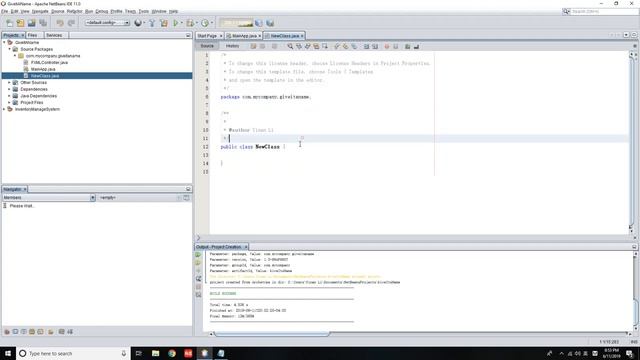Expand the Dependencies node
The image size is (640, 360).
(9, 89)
